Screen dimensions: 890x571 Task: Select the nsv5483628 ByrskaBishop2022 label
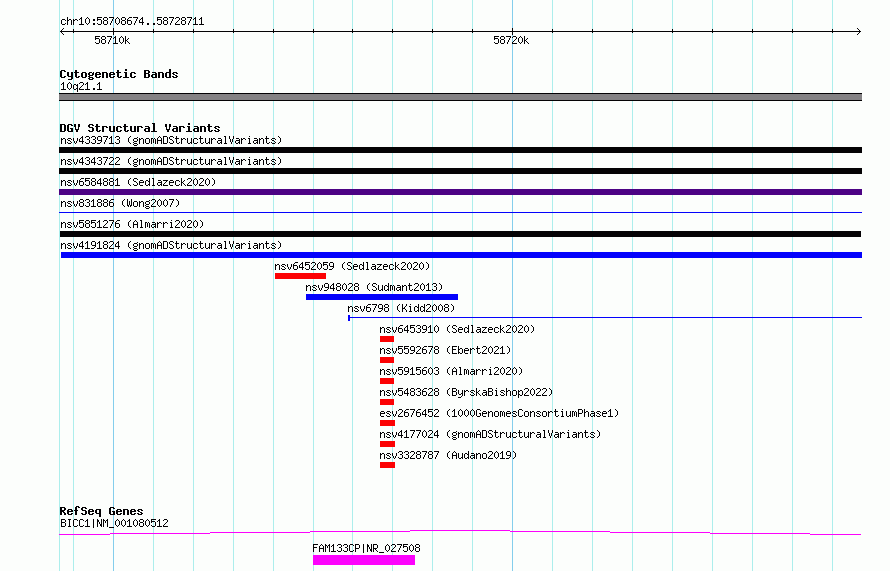pyautogui.click(x=466, y=392)
